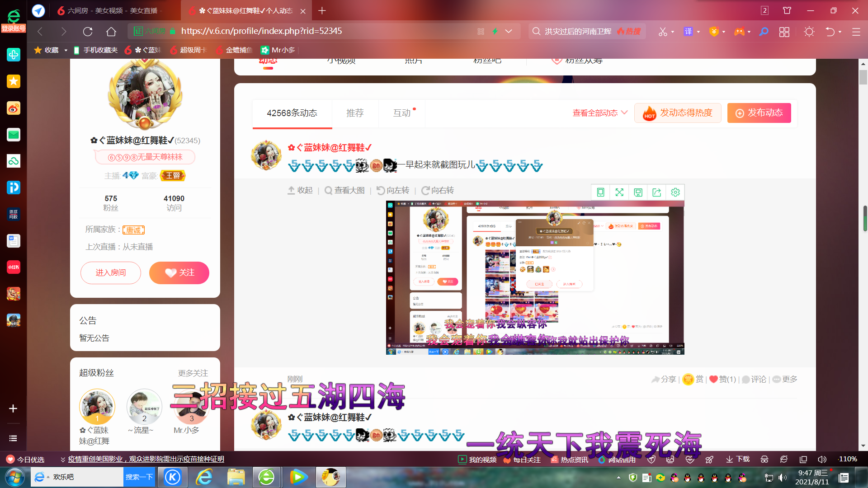Open 手机收藏夹 bookmark

click(95, 50)
